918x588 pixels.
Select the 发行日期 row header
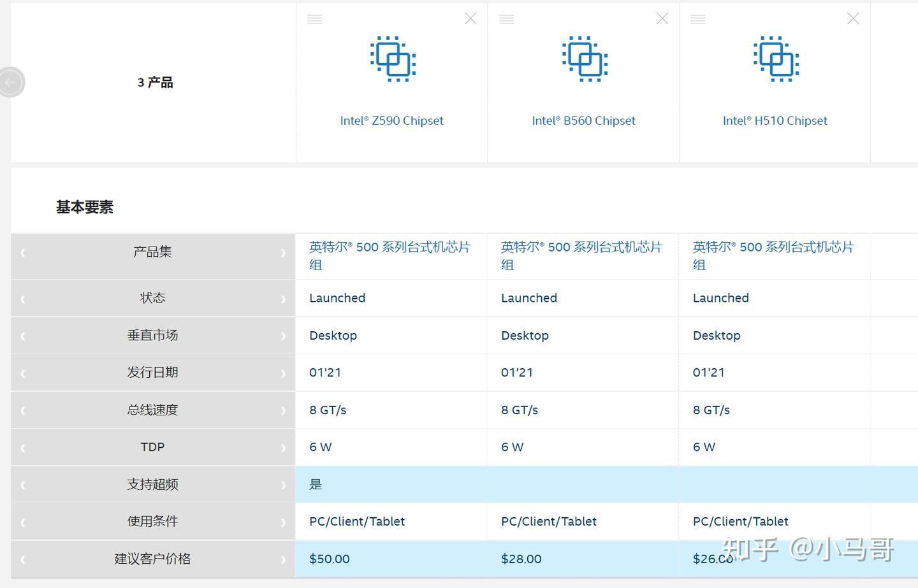[152, 373]
